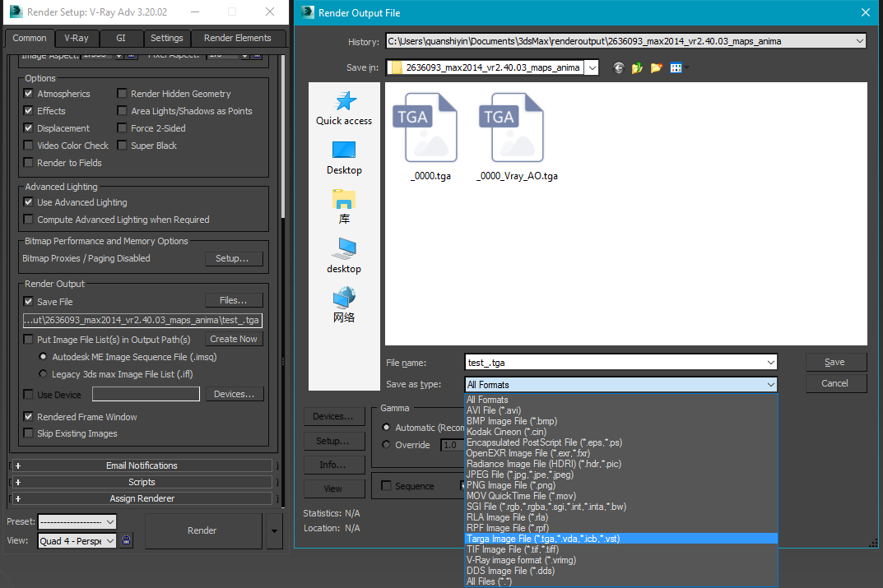Viewport: 883px width, 588px height.
Task: Click the Files... button
Action: click(233, 300)
